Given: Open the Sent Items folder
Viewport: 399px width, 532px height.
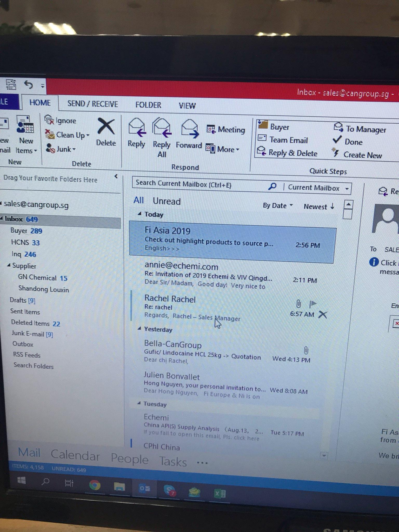Looking at the screenshot, I should pyautogui.click(x=25, y=311).
